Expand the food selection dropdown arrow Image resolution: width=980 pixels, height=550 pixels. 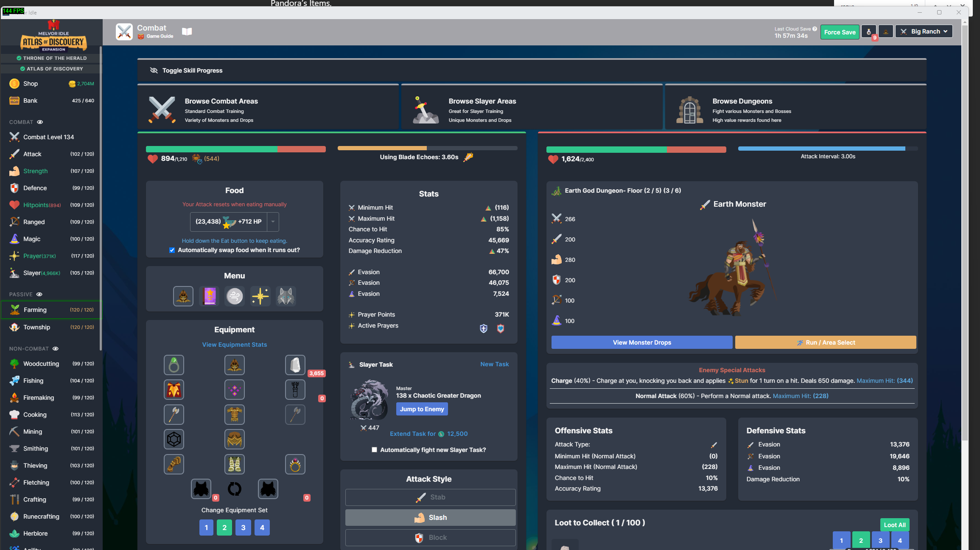coord(273,222)
